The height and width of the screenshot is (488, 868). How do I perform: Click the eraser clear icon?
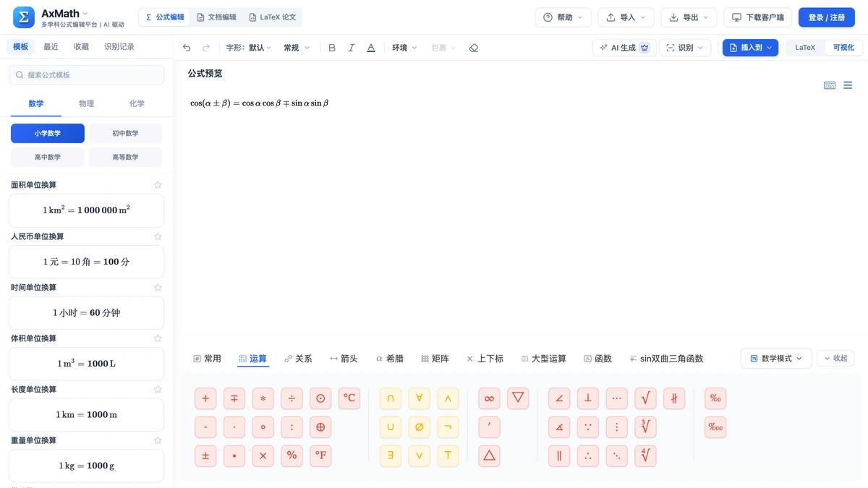tap(474, 48)
